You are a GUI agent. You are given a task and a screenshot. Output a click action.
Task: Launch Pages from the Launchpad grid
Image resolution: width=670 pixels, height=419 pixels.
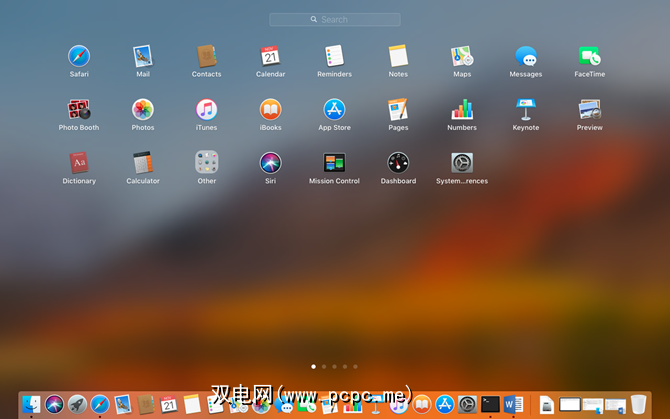click(x=398, y=109)
